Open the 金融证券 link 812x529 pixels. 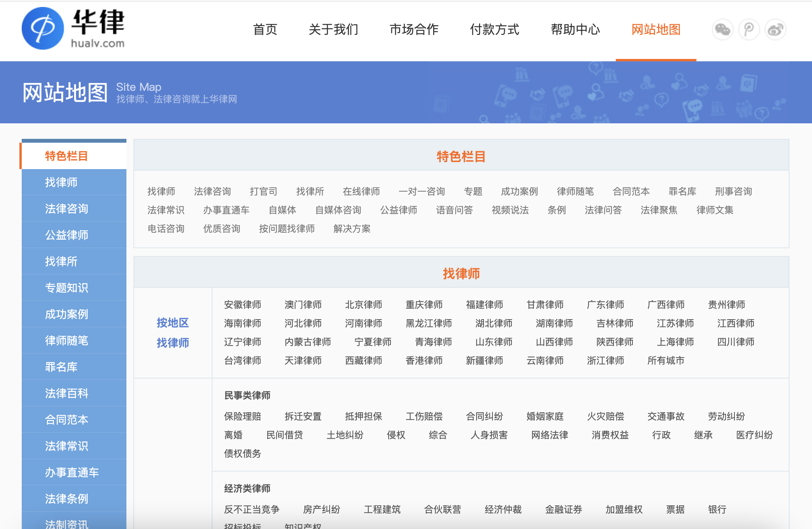[563, 509]
